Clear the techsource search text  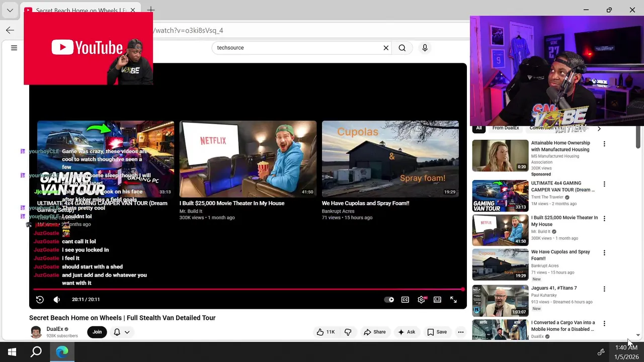click(386, 48)
